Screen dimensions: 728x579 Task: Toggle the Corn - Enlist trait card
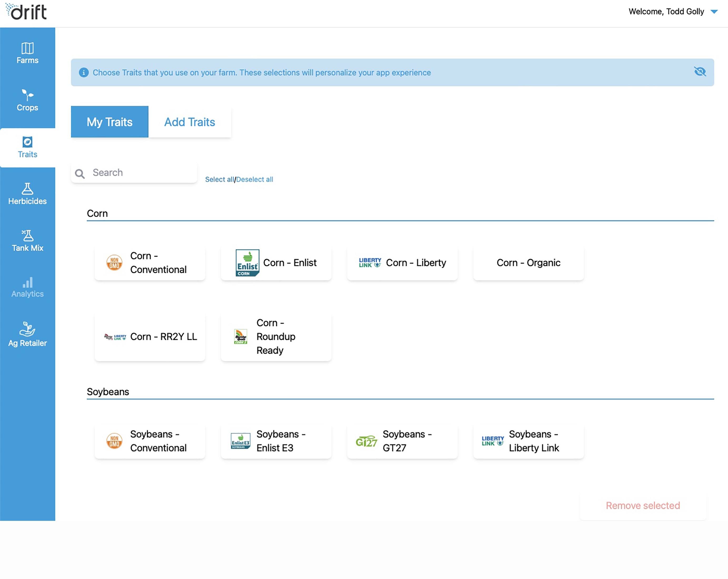click(x=276, y=262)
